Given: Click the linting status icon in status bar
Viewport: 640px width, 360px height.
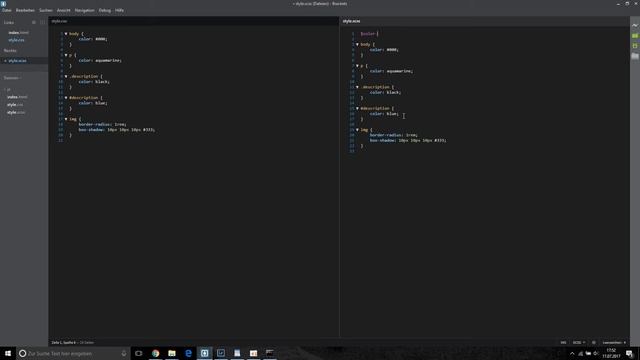Looking at the screenshot, I should 594,342.
